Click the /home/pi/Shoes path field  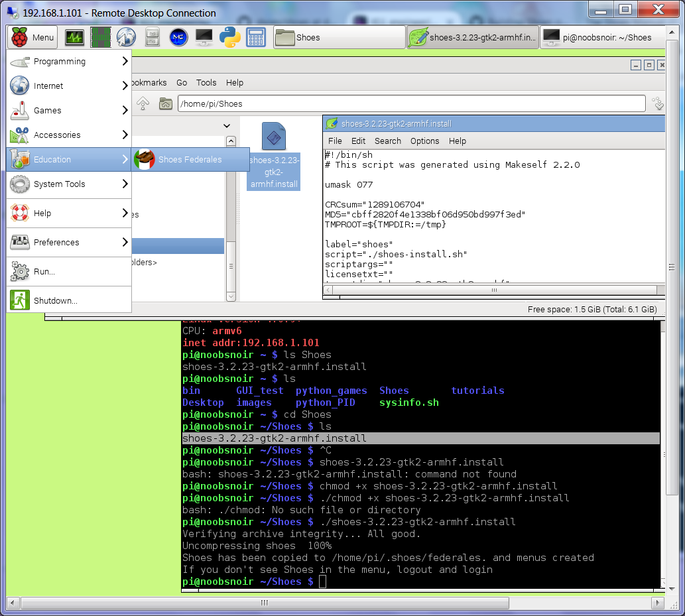411,104
